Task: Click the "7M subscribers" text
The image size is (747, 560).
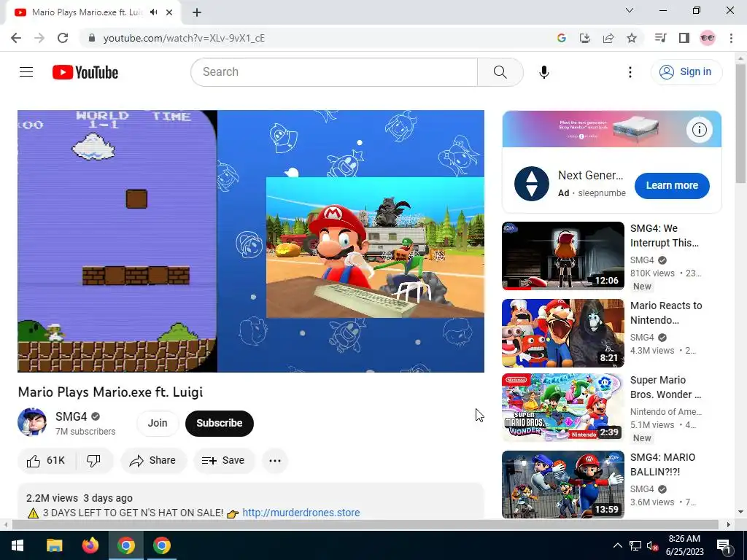Action: [x=85, y=432]
